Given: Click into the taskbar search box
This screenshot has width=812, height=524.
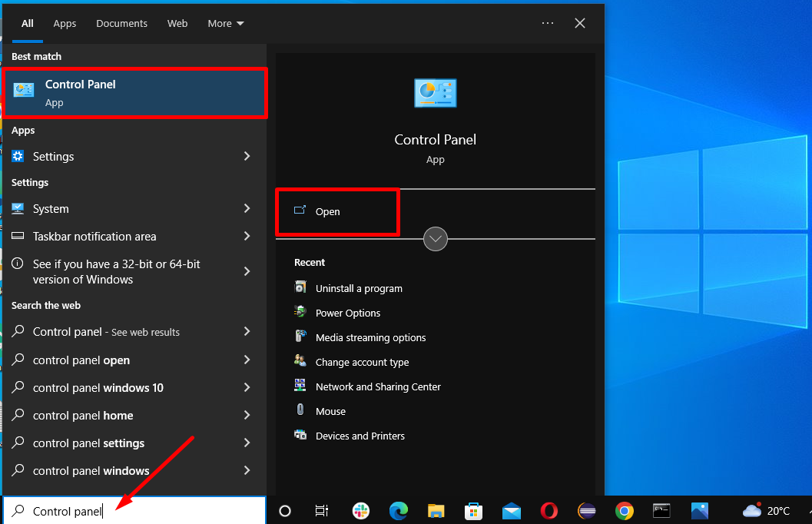Looking at the screenshot, I should click(x=134, y=511).
